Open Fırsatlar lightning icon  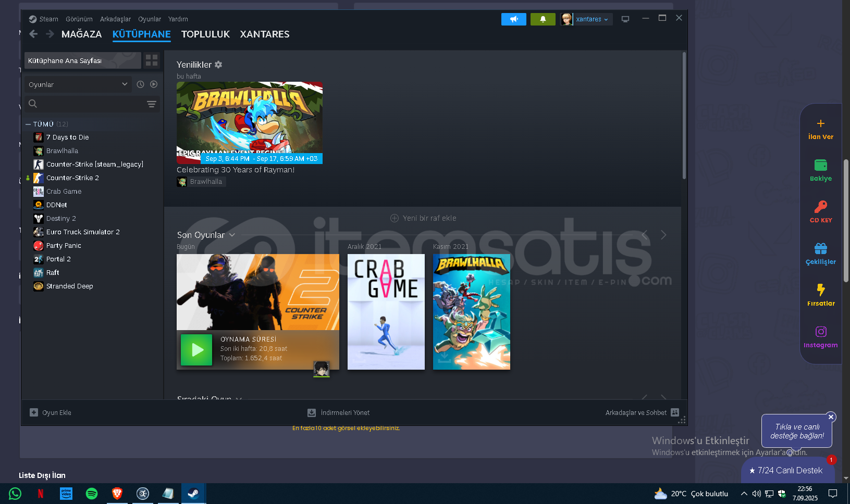coord(821,290)
